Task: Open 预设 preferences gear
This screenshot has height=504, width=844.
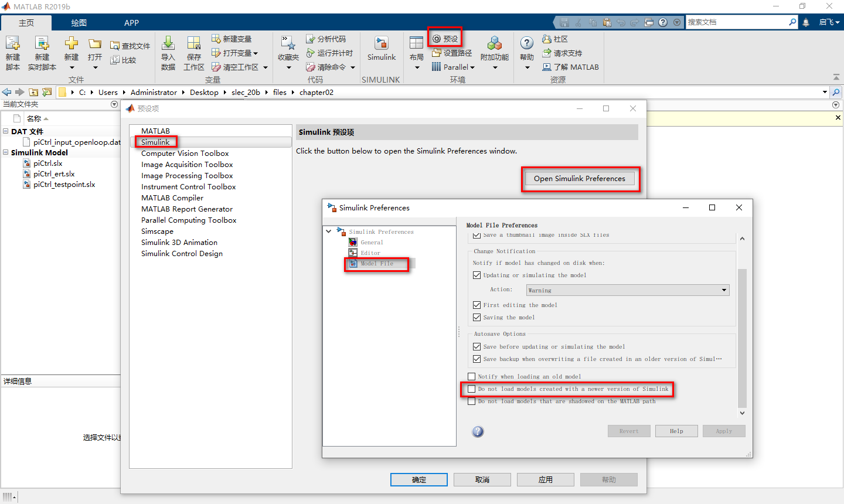Action: coord(437,39)
